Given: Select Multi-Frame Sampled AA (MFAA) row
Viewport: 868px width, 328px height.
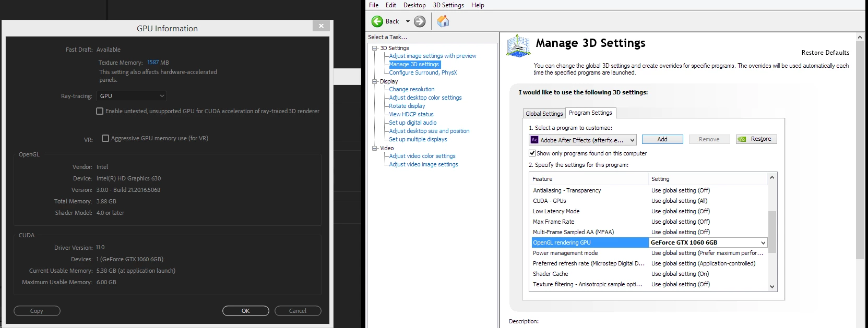Looking at the screenshot, I should pos(648,232).
